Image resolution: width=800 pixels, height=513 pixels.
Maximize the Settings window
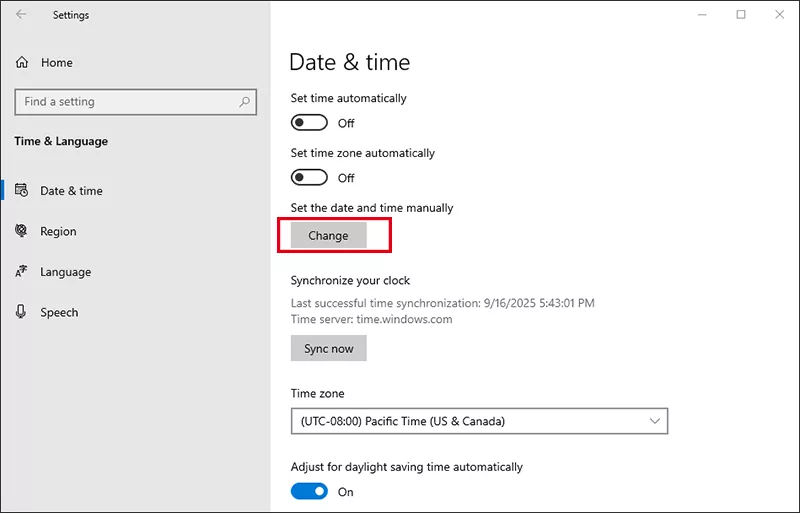tap(740, 15)
